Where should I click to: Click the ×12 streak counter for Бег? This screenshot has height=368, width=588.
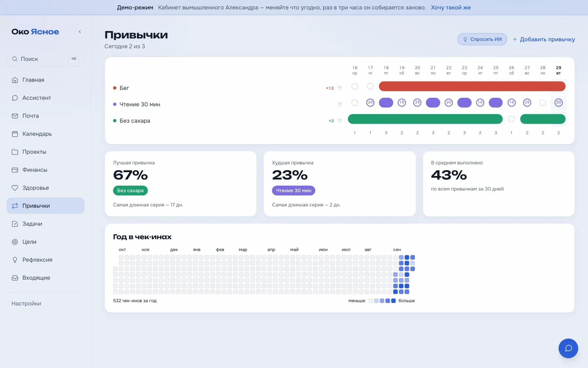click(x=330, y=88)
